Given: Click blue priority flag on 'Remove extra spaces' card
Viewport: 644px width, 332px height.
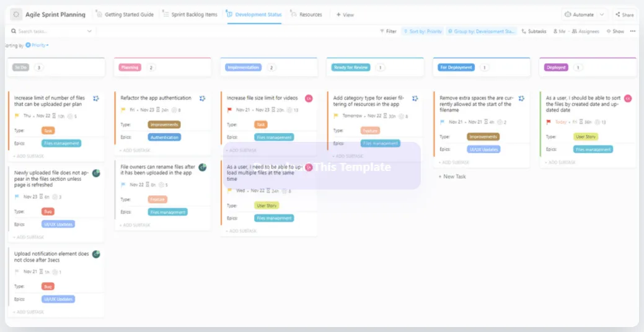Looking at the screenshot, I should (x=443, y=122).
